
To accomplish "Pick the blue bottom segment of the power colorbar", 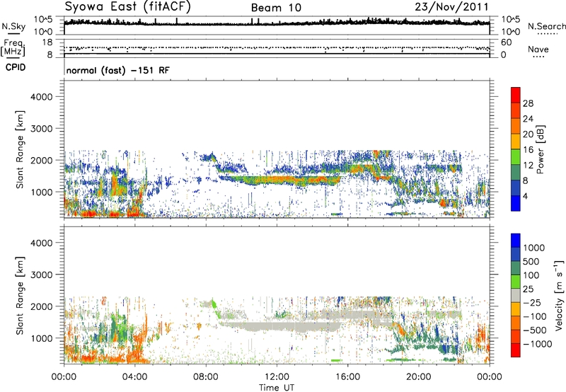I will 516,203.
